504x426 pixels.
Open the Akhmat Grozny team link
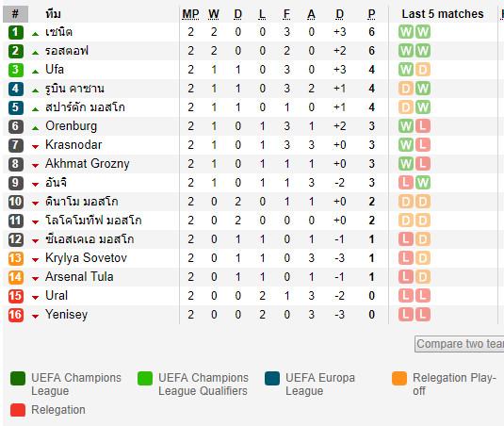[x=88, y=164]
